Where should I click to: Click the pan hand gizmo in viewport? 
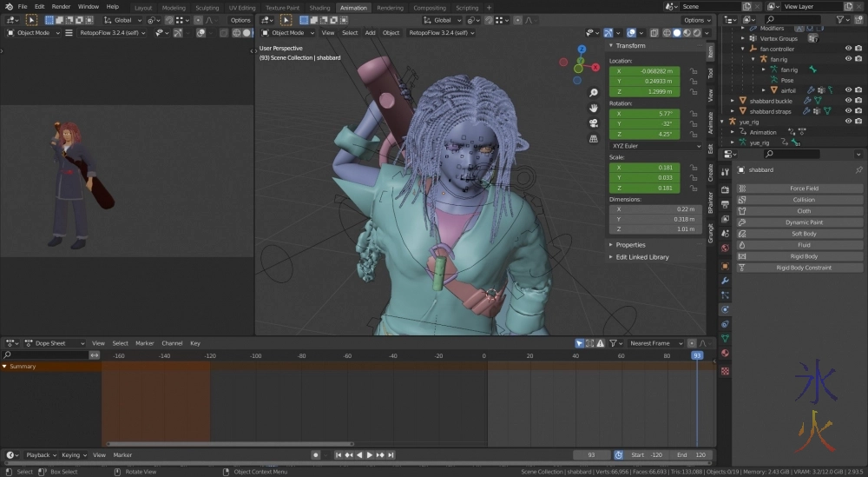coord(593,108)
